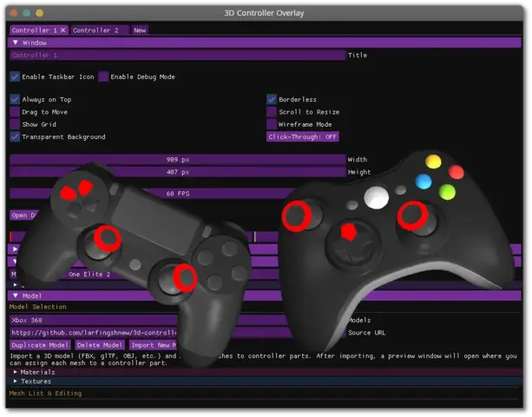This screenshot has height=417, width=532.
Task: Click the Xbox controller left thumbstick
Action: [299, 216]
